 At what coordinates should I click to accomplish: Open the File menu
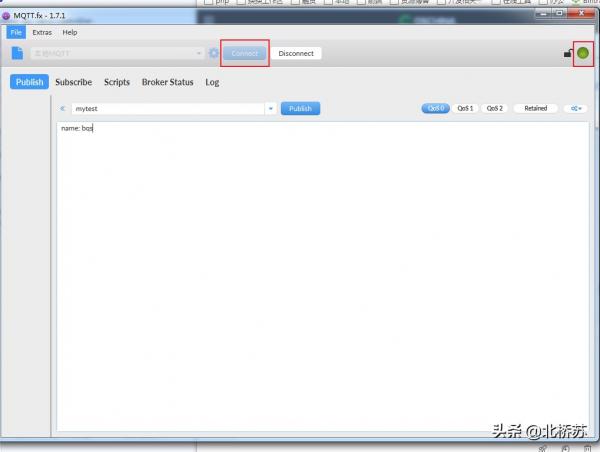coord(16,32)
